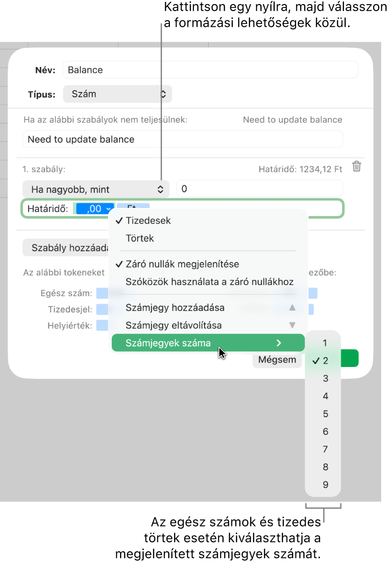392x562 pixels.
Task: Click the up triangle beside Számjegy hozzáadása
Action: pyautogui.click(x=292, y=308)
